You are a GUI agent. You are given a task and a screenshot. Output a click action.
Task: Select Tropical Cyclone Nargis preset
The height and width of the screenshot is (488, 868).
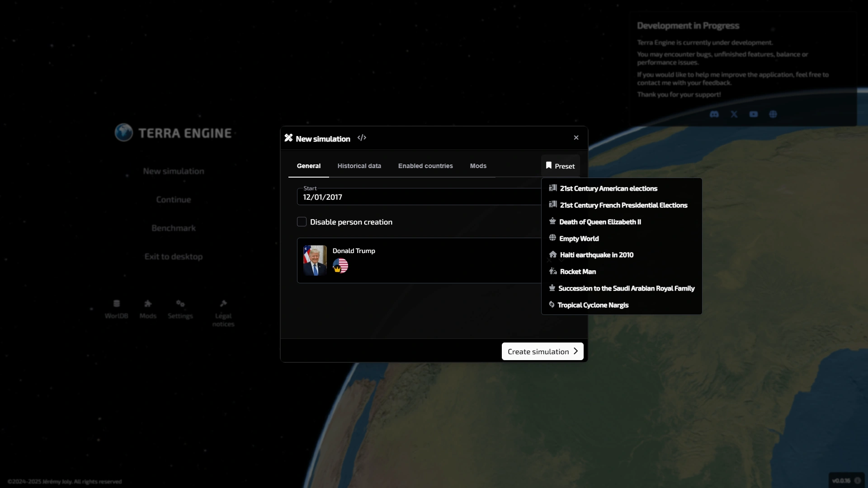click(x=622, y=305)
